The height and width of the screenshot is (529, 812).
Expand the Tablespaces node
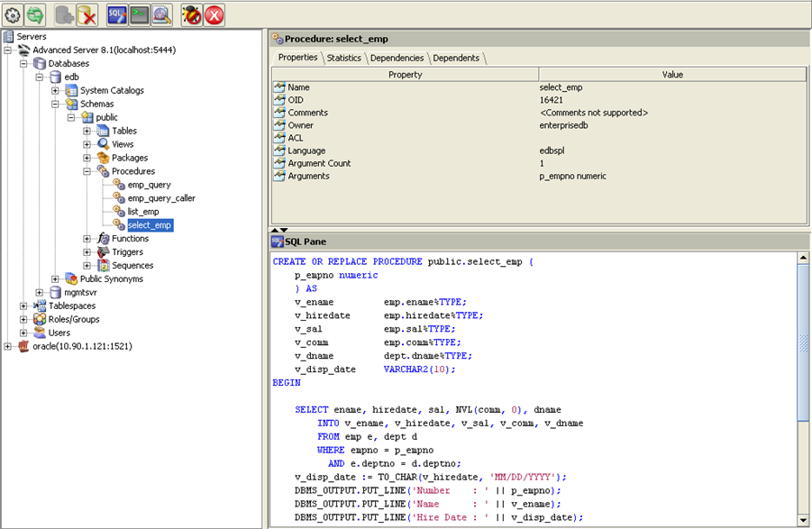(x=23, y=306)
